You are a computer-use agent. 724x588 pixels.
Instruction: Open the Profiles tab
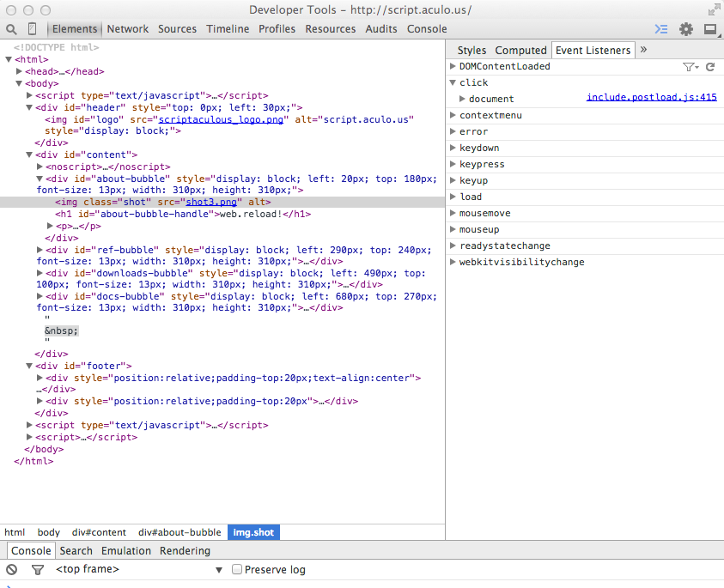277,28
